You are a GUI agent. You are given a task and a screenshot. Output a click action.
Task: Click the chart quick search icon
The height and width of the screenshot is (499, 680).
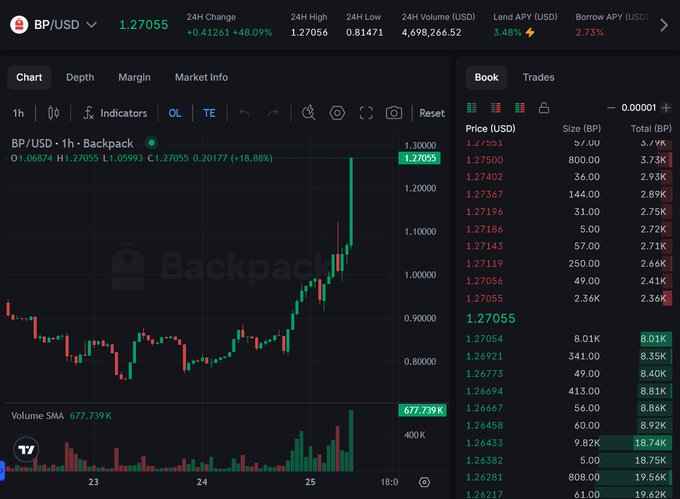click(x=308, y=113)
